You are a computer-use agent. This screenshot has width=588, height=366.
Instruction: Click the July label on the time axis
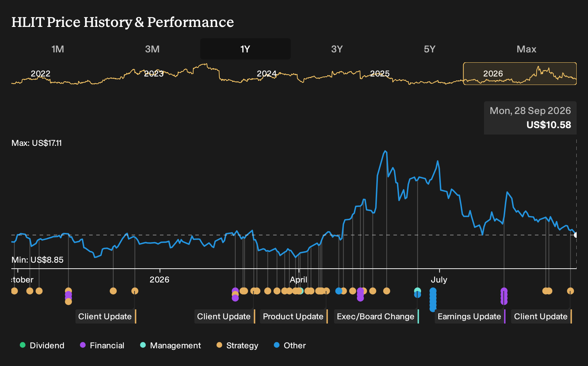click(x=439, y=280)
